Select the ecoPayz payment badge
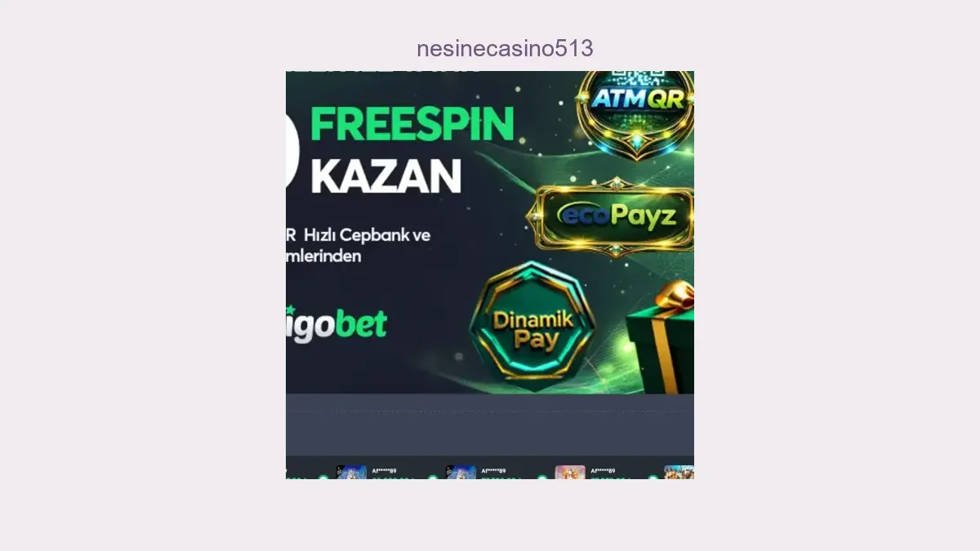 (613, 216)
